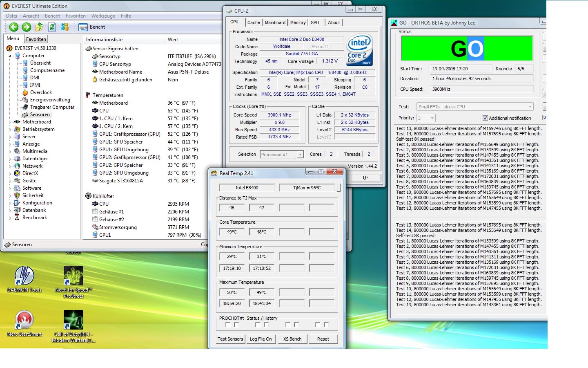Toggle third PROCHOT# checkbox in Real Temp
The height and width of the screenshot is (368, 588).
pos(257,325)
